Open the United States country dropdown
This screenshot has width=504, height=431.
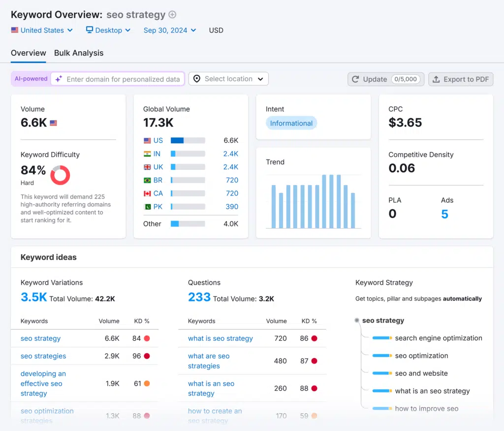click(x=42, y=30)
